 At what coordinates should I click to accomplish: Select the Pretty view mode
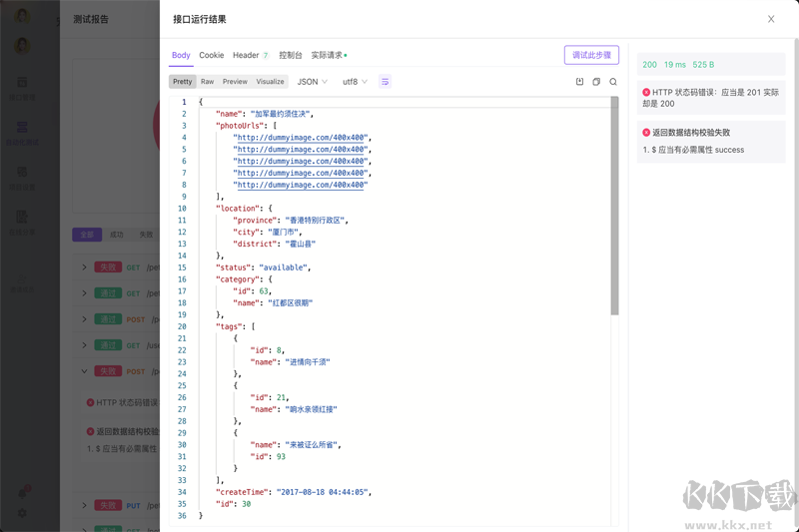point(182,82)
